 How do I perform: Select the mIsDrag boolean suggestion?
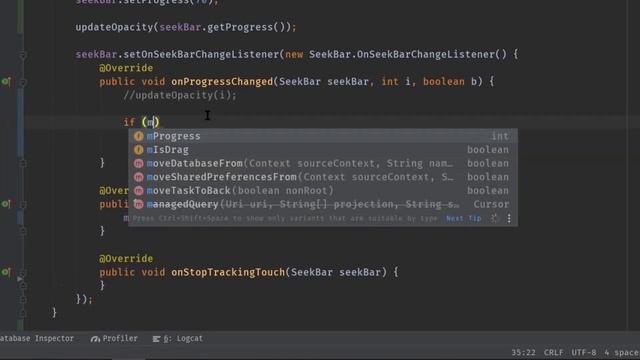[323, 150]
